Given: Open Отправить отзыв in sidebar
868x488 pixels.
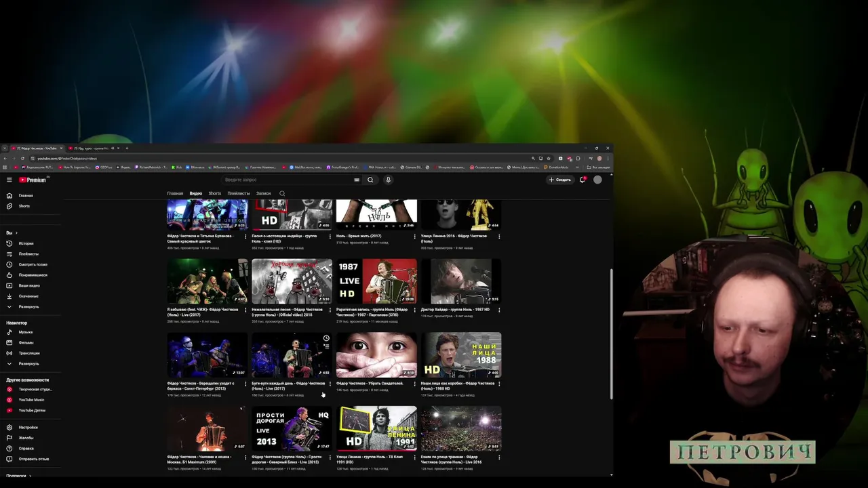Looking at the screenshot, I should (x=34, y=459).
